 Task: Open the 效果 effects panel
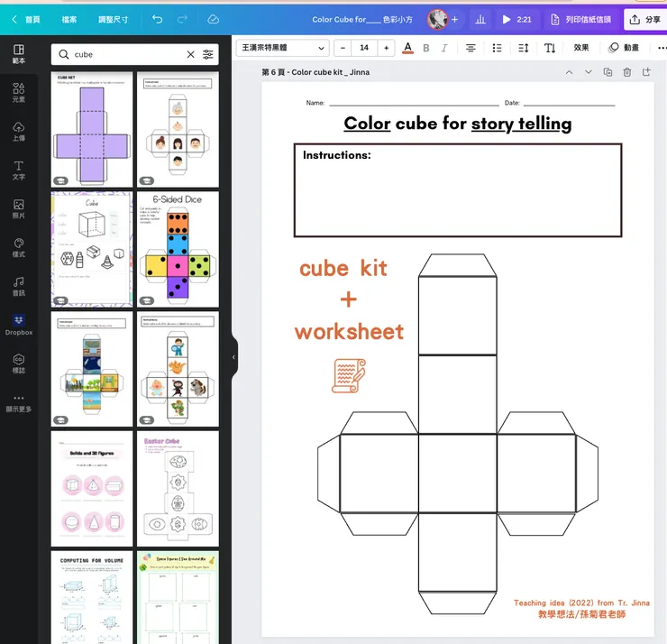[x=581, y=48]
